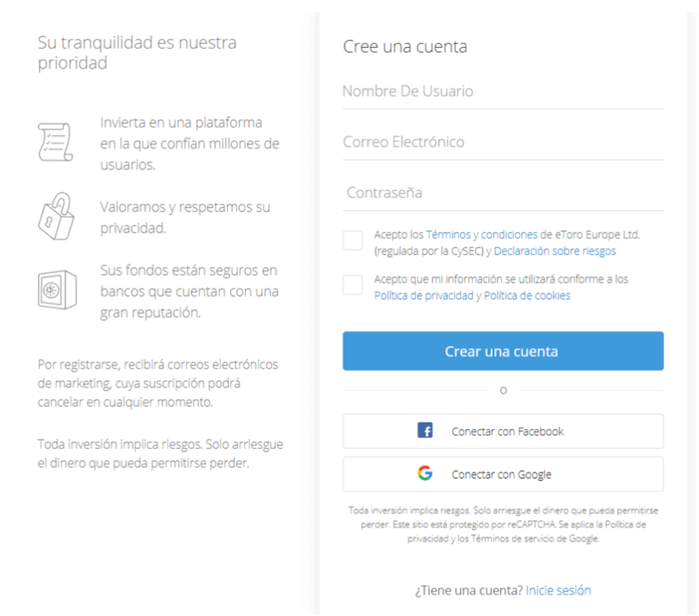Click Conectar con Facebook
Screen dimensions: 699x616
pyautogui.click(x=503, y=430)
